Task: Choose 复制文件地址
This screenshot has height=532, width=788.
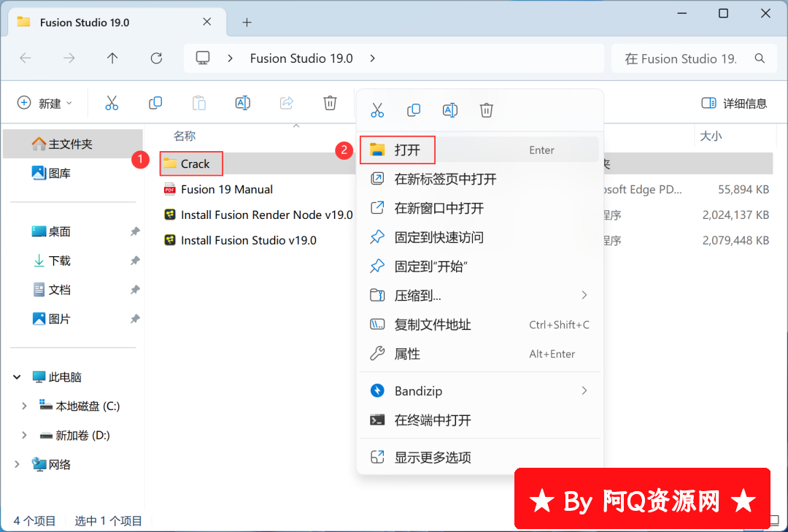Action: [x=479, y=325]
